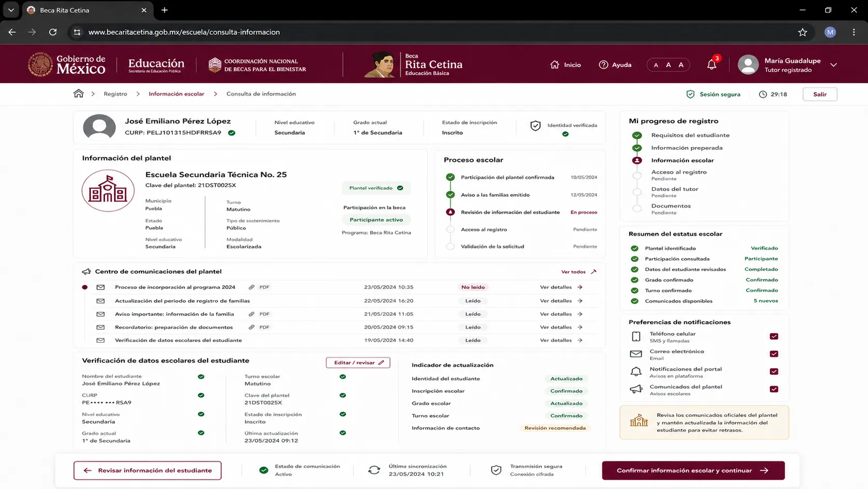Open the PDF attachment of Proceso de incorporación
This screenshot has height=489, width=868.
click(259, 287)
